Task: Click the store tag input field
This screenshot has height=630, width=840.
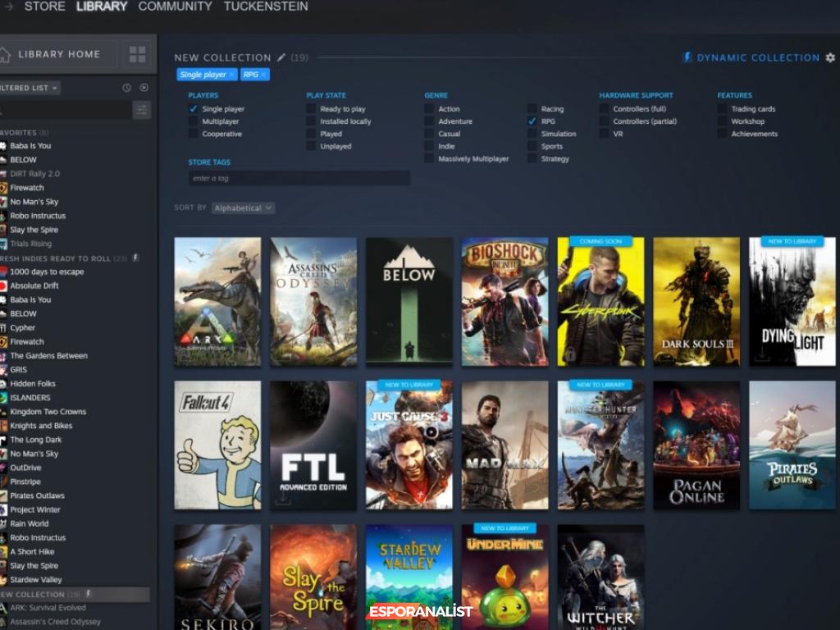Action: tap(299, 178)
